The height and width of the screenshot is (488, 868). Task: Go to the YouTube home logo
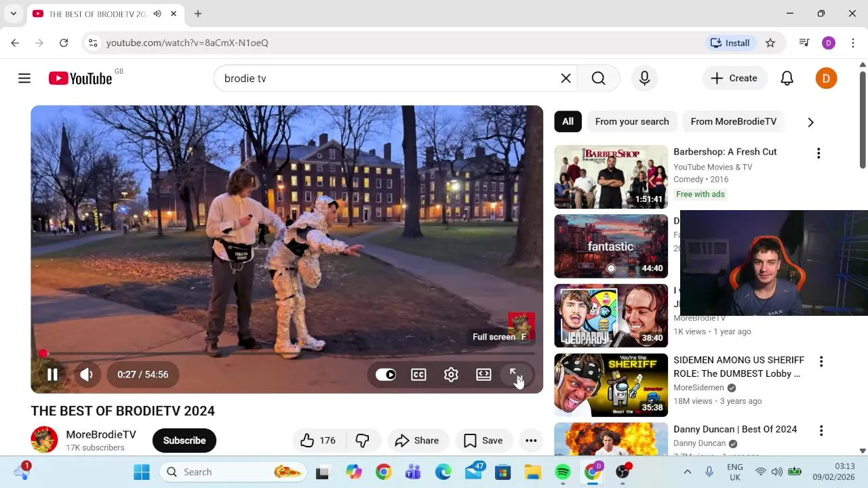pos(80,79)
